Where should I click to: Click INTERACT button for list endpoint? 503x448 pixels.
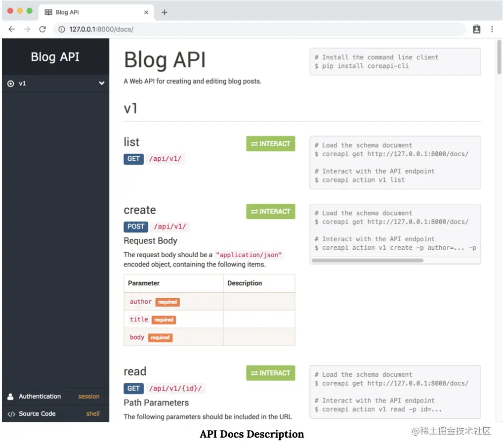point(270,143)
